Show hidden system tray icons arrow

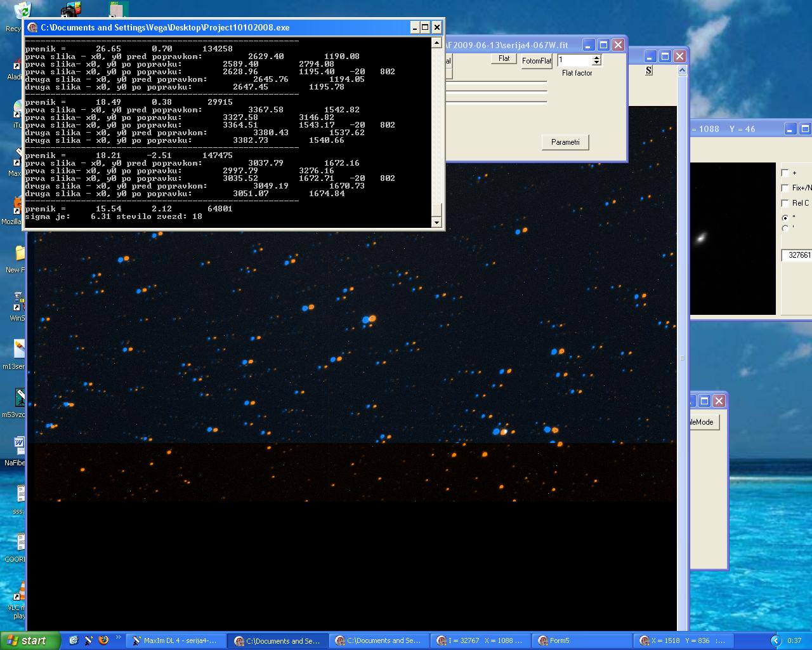coord(775,640)
